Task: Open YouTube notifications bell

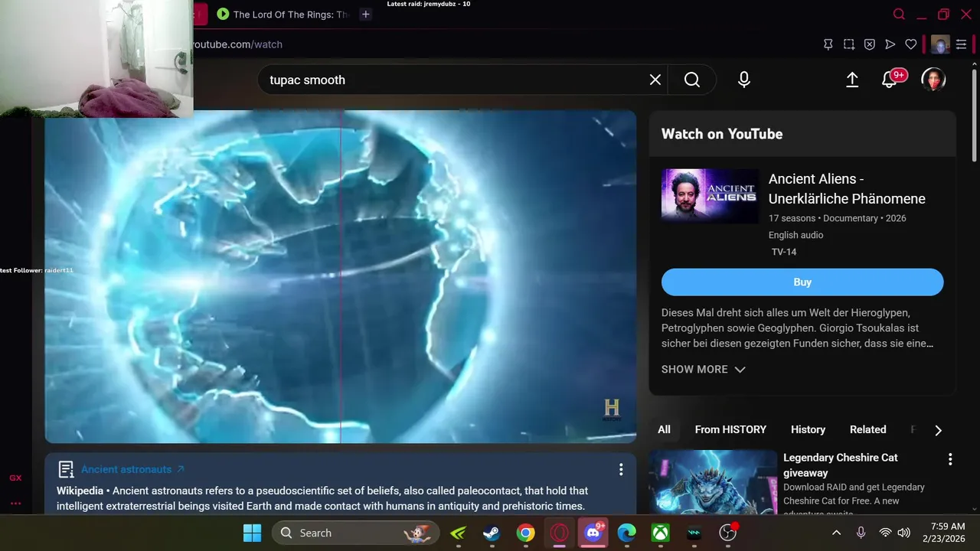Action: [x=890, y=79]
